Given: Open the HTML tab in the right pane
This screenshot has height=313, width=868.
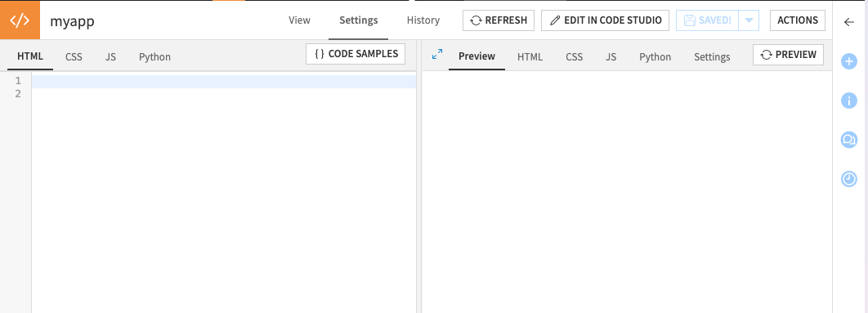Looking at the screenshot, I should (530, 56).
